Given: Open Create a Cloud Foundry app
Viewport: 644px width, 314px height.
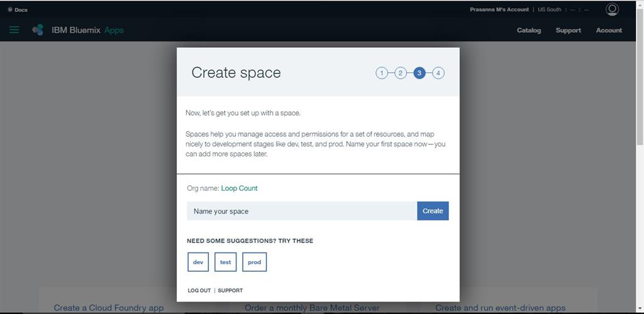Looking at the screenshot, I should (x=109, y=308).
